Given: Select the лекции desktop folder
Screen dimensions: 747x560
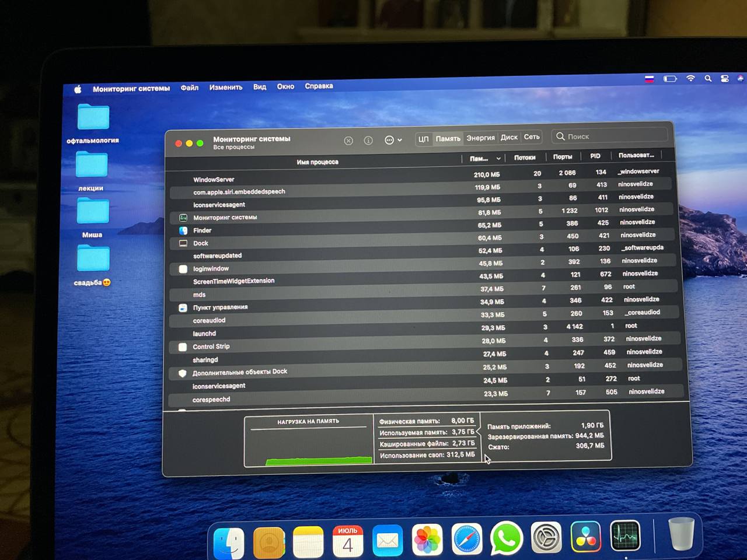Looking at the screenshot, I should pyautogui.click(x=91, y=171).
